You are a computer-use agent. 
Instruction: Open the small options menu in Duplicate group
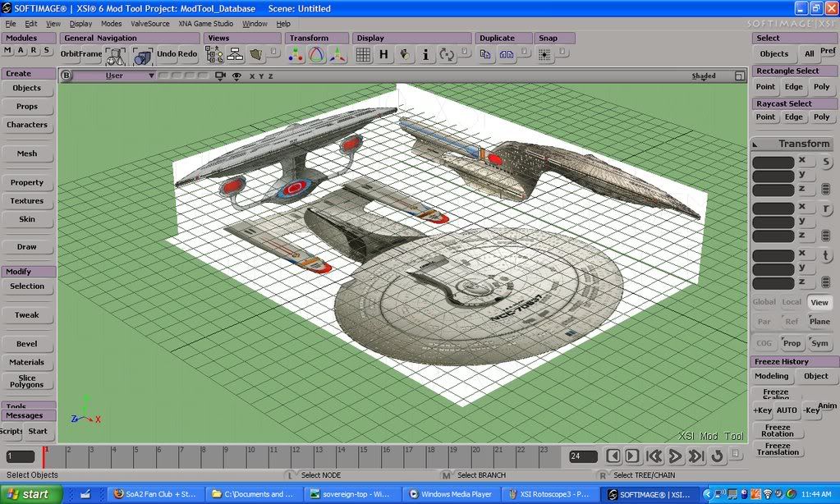pos(526,52)
